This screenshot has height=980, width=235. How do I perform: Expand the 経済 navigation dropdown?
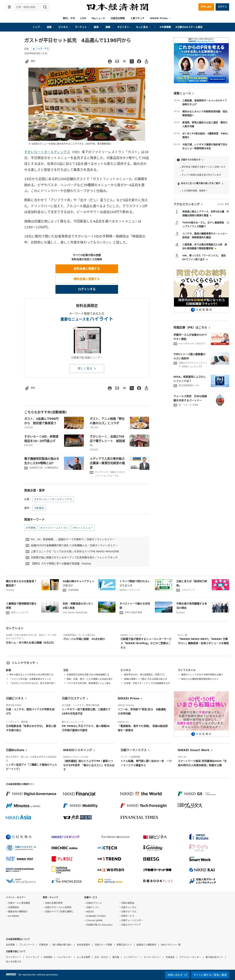[x=97, y=27]
